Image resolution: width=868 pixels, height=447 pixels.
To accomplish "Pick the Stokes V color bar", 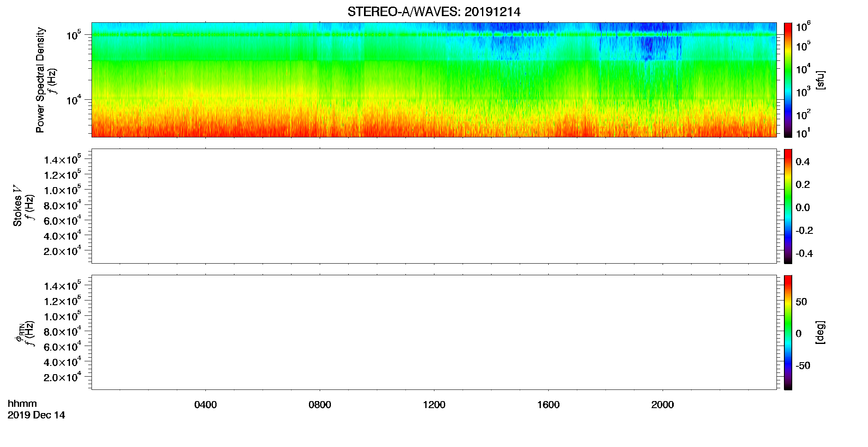I will tap(788, 206).
